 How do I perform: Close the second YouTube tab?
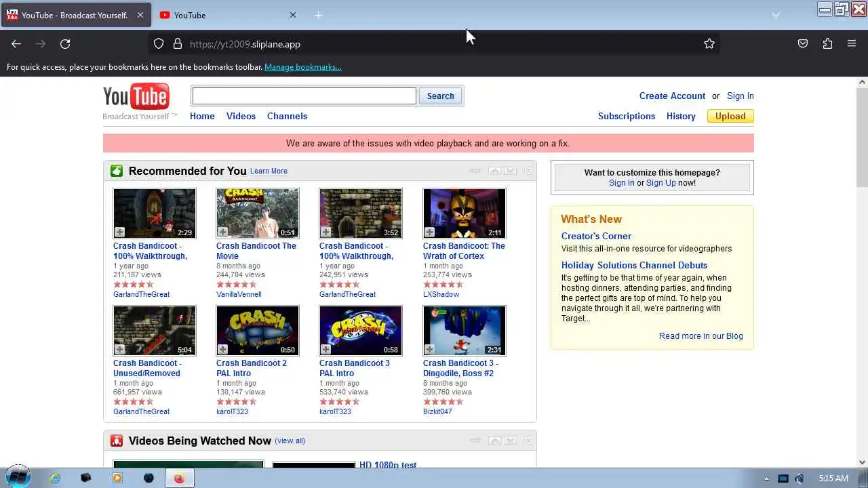[293, 15]
